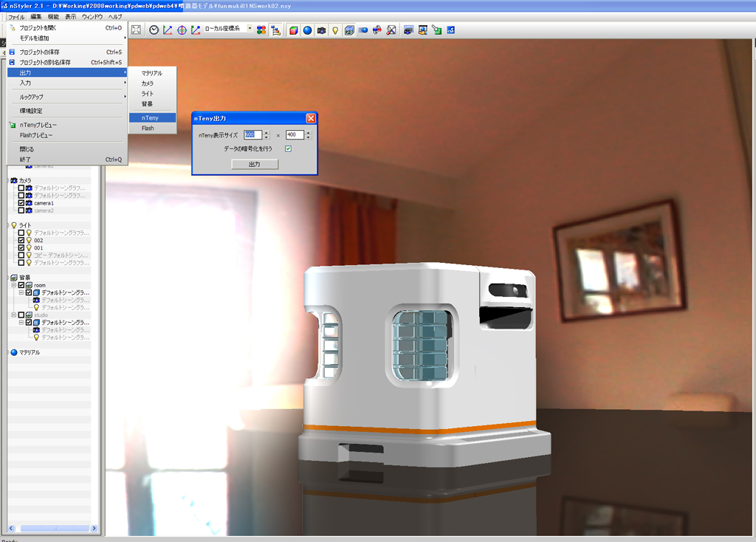The width and height of the screenshot is (756, 542).
Task: Click the blue sphere material toolbar icon
Action: 307,30
